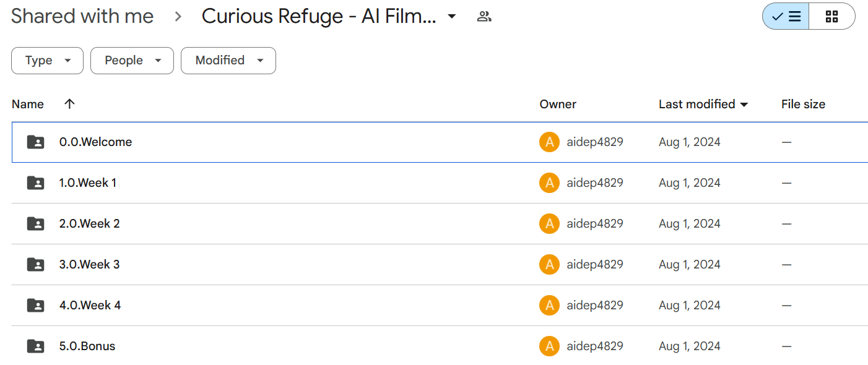Click owner avatar in 5.0.Bonus row
The image size is (868, 365).
pyautogui.click(x=549, y=346)
